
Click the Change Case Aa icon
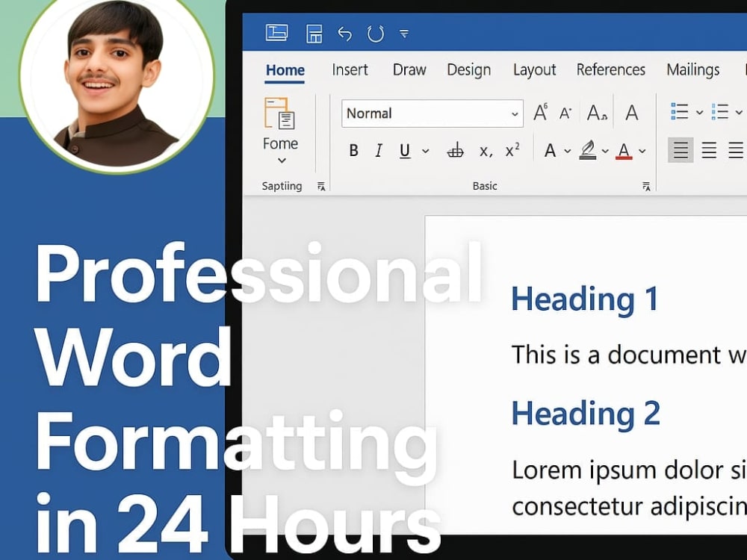(597, 113)
